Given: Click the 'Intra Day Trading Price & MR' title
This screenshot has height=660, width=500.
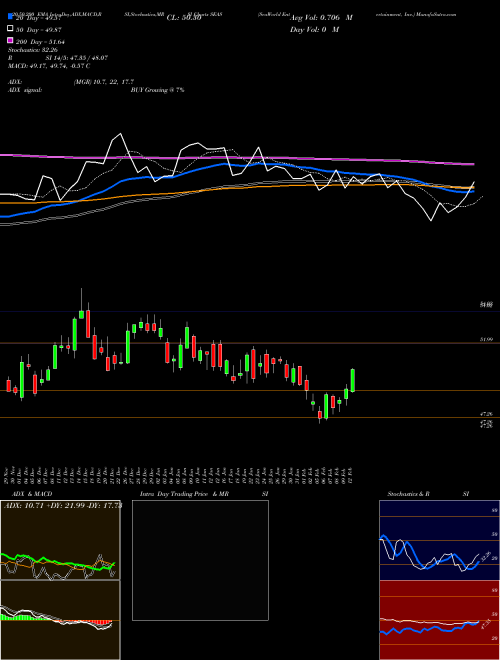Looking at the screenshot, I should 184,494.
